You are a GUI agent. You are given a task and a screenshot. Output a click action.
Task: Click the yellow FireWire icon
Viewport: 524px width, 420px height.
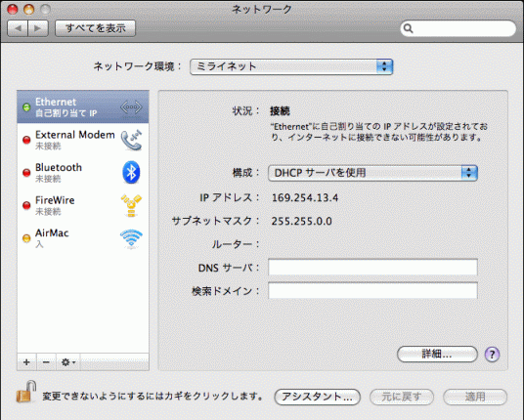131,205
